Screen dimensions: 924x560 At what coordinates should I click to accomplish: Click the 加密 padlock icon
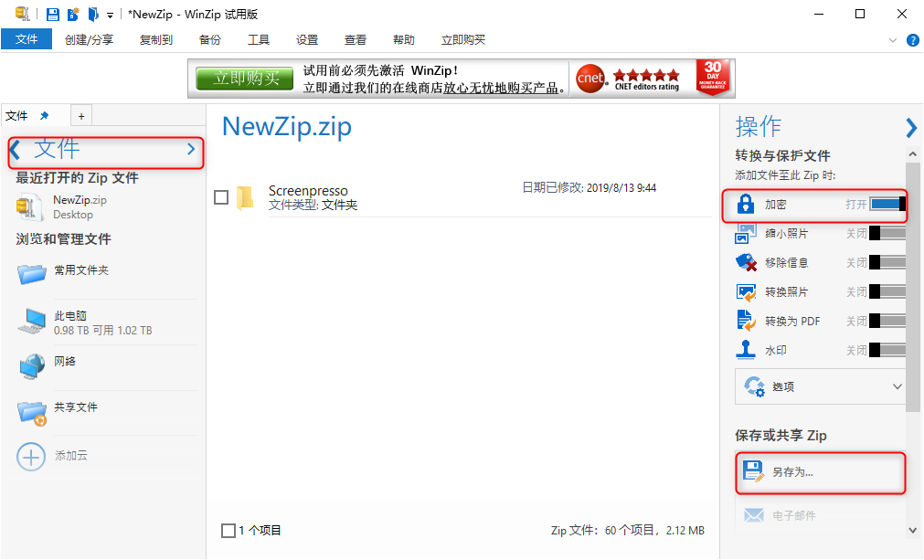(746, 204)
